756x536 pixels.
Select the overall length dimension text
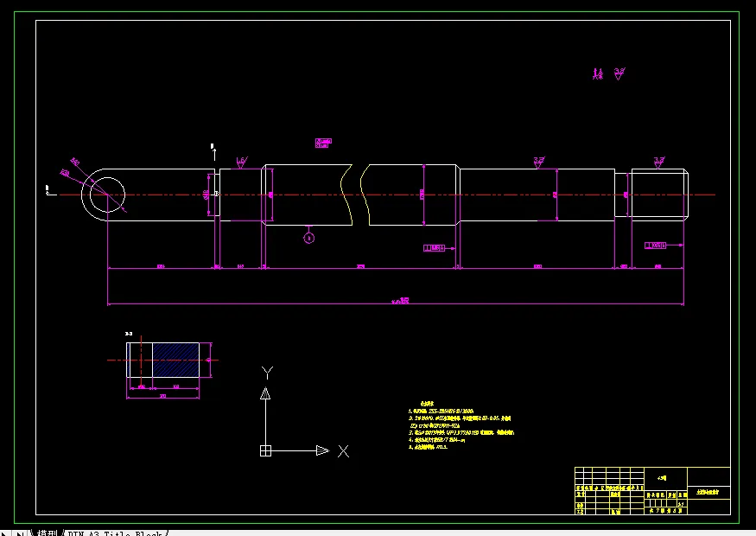pyautogui.click(x=401, y=301)
